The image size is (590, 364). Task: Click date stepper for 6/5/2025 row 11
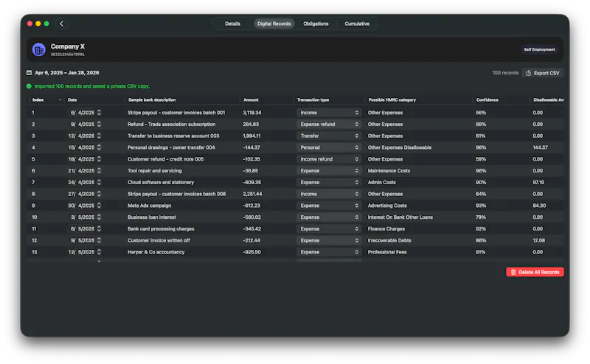coord(99,228)
